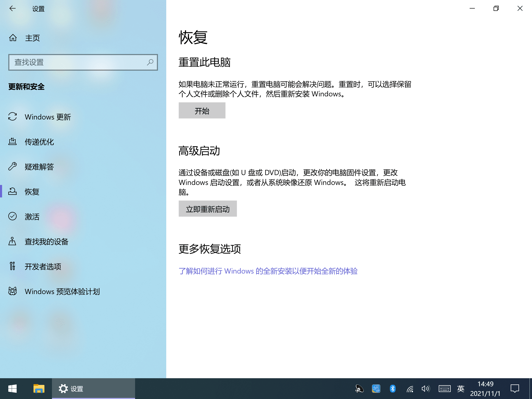Click the 开始 reset button
Screen dimensions: 532x399
coord(202,110)
